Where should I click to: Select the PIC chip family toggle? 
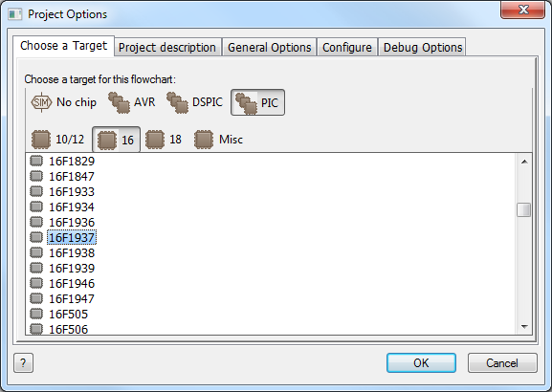click(x=257, y=102)
